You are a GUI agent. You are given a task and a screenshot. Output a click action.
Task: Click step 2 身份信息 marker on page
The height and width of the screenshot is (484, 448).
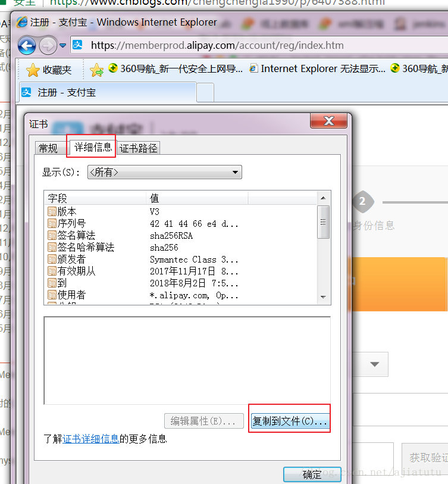click(363, 202)
